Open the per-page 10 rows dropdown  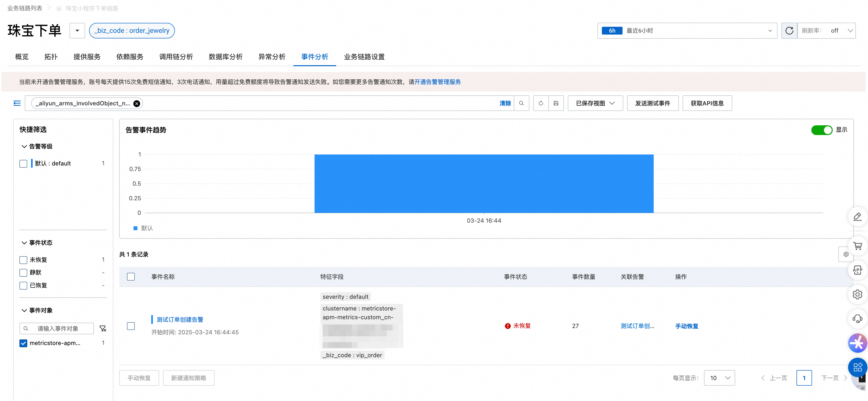coord(719,378)
